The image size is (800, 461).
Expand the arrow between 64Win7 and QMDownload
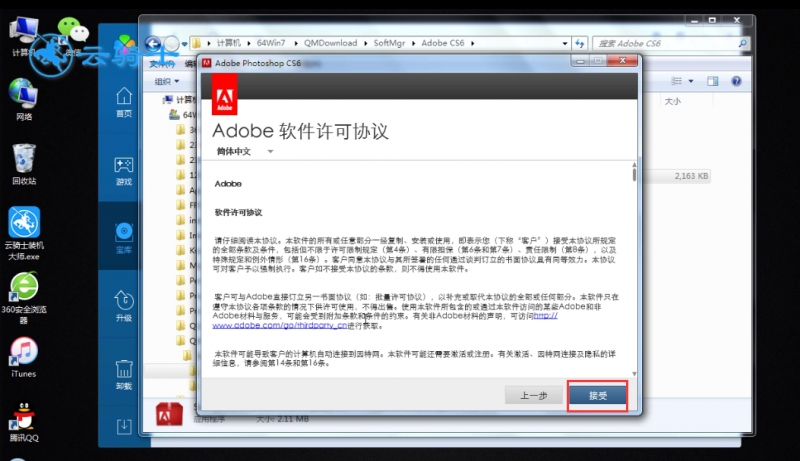click(295, 43)
